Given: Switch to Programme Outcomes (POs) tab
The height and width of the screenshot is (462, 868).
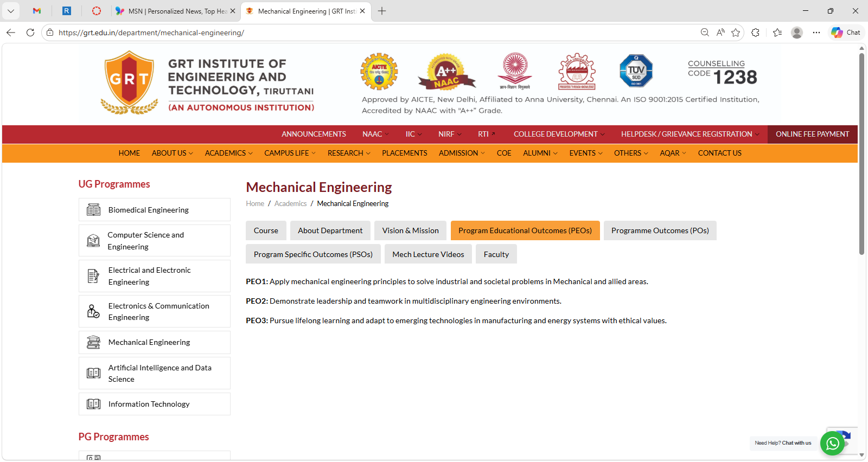Looking at the screenshot, I should click(660, 230).
